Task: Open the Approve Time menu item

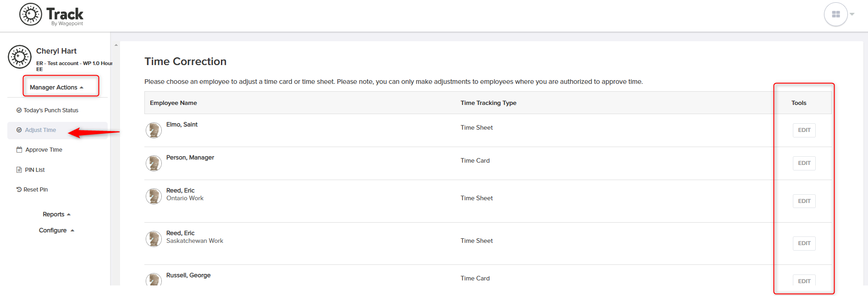Action: (x=44, y=149)
